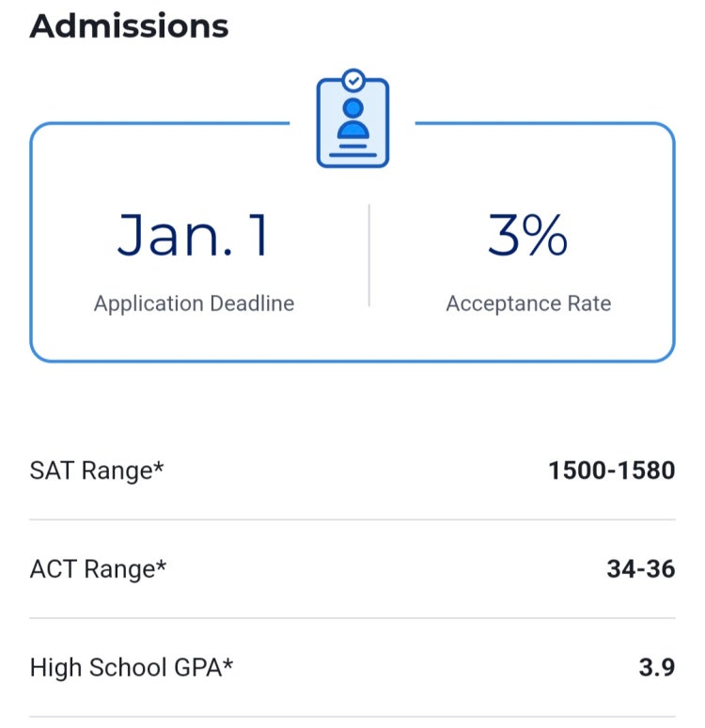Click the 34-36 ACT score value
This screenshot has height=728, width=705.
(641, 568)
